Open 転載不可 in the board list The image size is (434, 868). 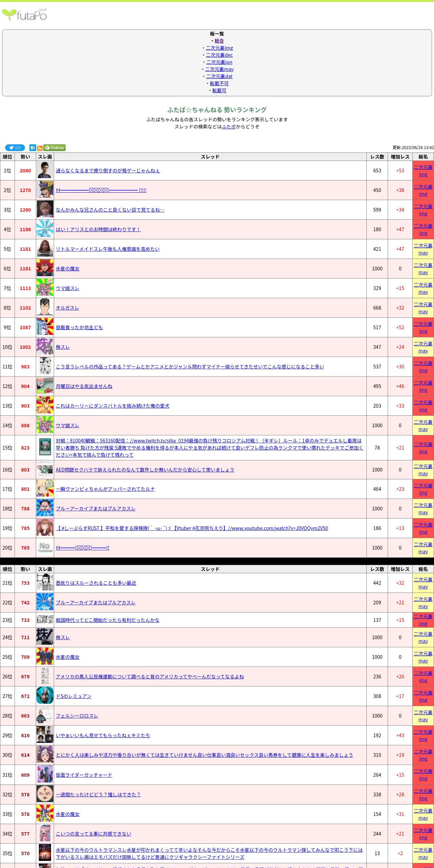(219, 83)
